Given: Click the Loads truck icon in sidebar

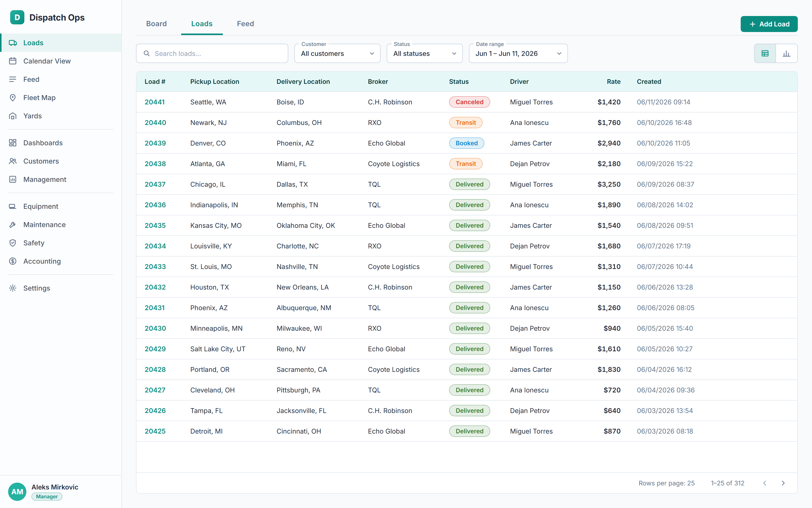Looking at the screenshot, I should tap(13, 43).
